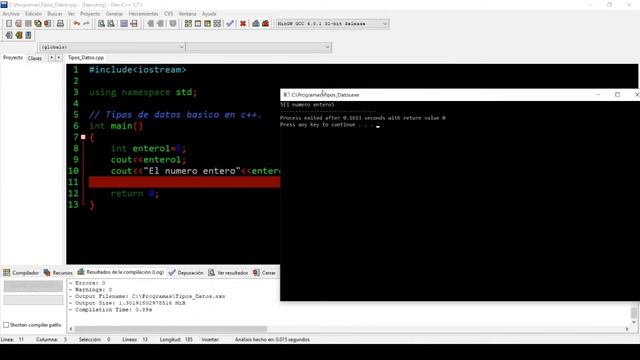The width and height of the screenshot is (640, 360).
Task: Click the Go to function icon
Action: click(124, 24)
